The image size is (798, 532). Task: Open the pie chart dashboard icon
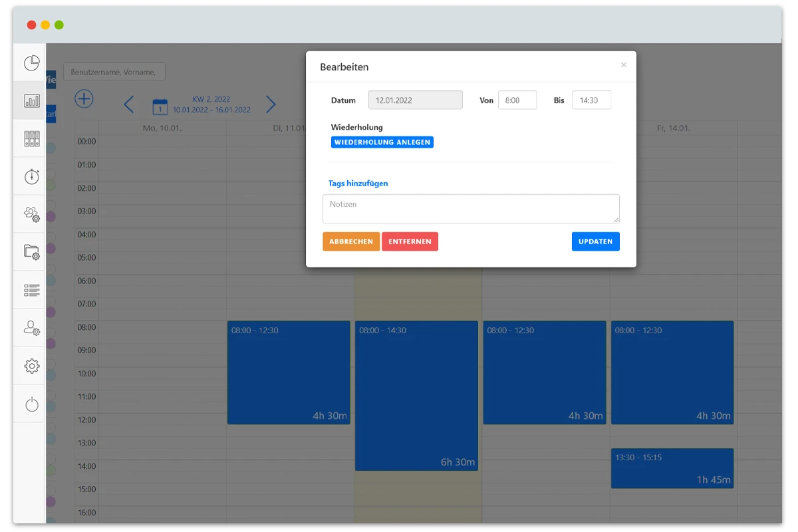coord(31,63)
